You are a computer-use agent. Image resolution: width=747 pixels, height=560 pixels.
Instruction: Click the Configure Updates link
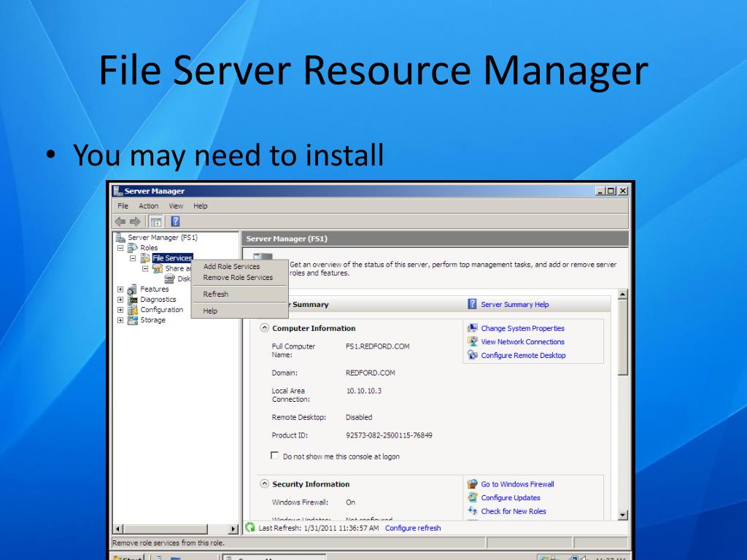tap(510, 497)
